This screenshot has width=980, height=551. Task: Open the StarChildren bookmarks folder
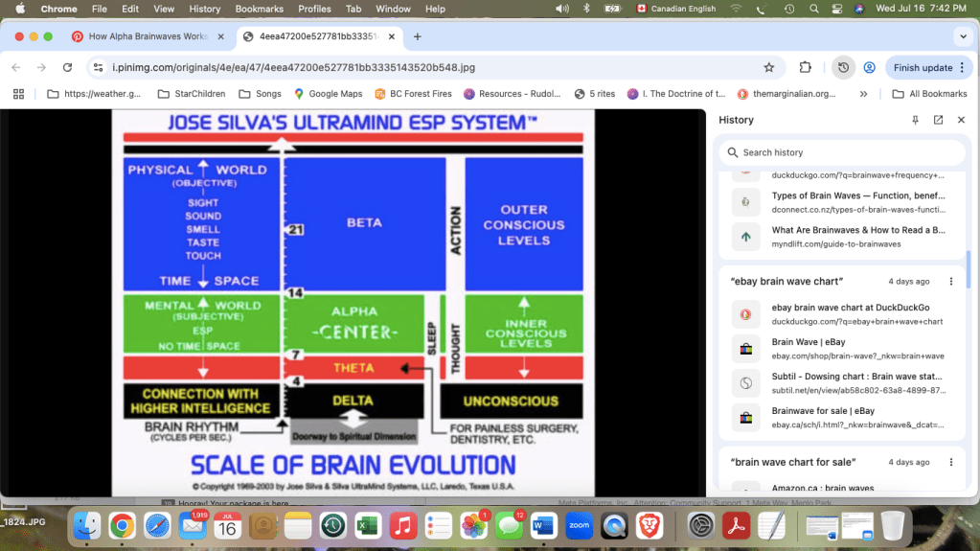[x=192, y=94]
